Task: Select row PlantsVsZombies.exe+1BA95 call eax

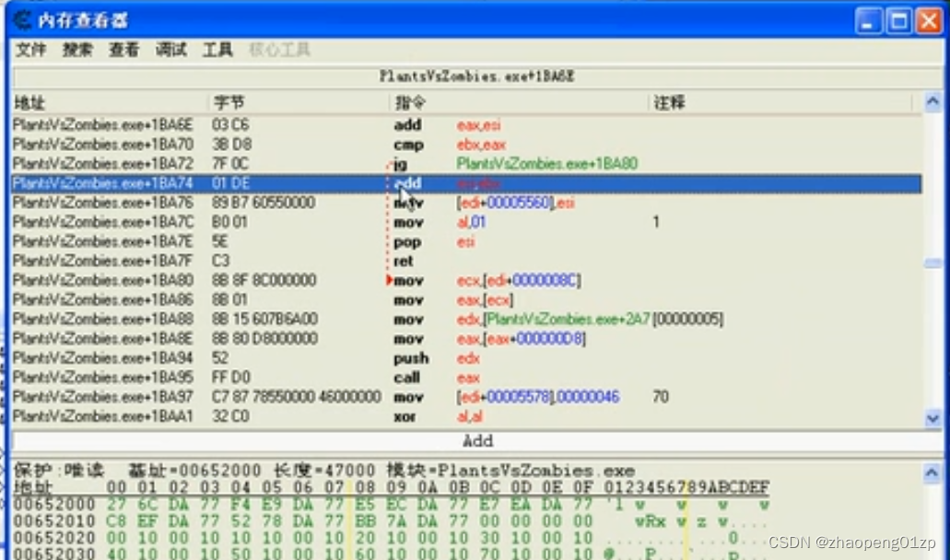Action: pos(466,377)
